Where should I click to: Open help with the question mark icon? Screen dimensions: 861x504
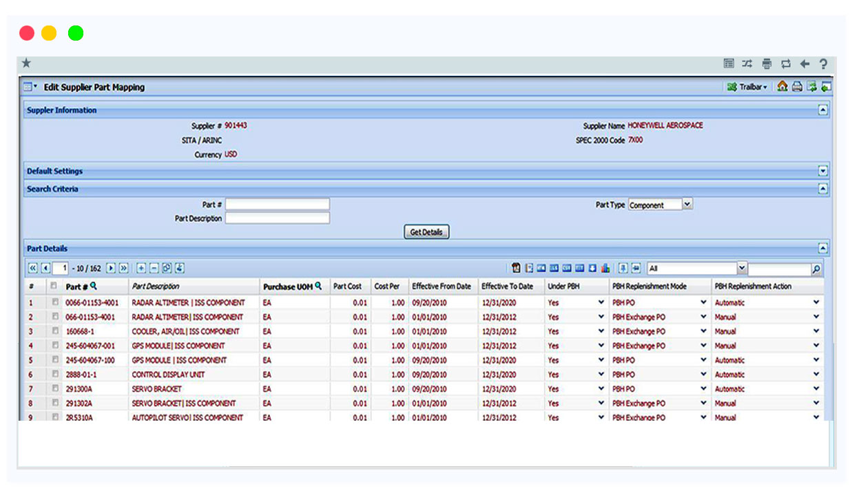point(823,64)
